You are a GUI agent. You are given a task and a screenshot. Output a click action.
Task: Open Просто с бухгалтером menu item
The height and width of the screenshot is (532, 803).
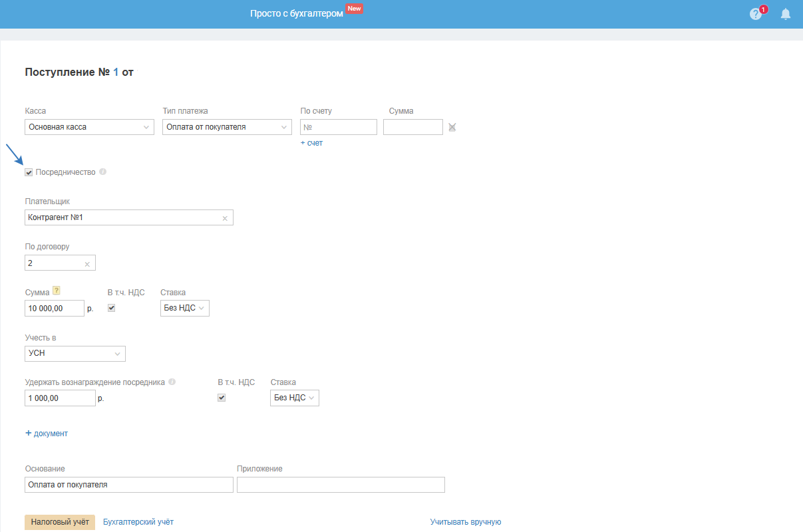[x=297, y=13]
